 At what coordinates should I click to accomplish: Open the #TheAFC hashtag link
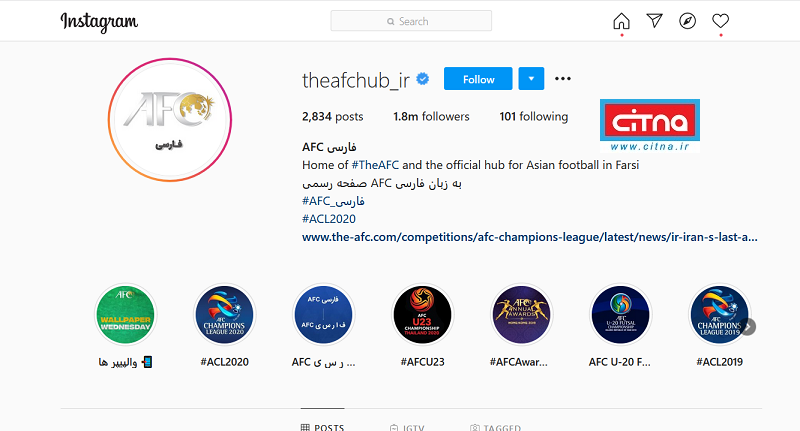375,165
